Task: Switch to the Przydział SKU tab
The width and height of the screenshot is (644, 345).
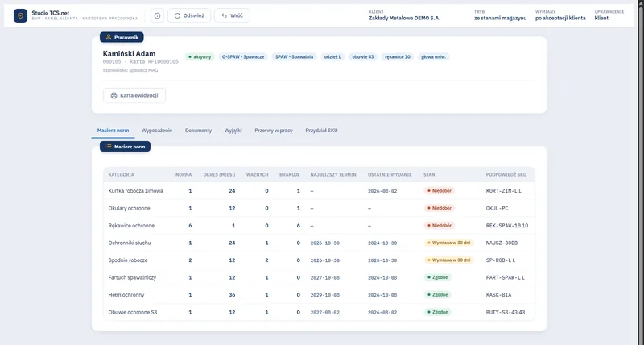Action: click(321, 131)
